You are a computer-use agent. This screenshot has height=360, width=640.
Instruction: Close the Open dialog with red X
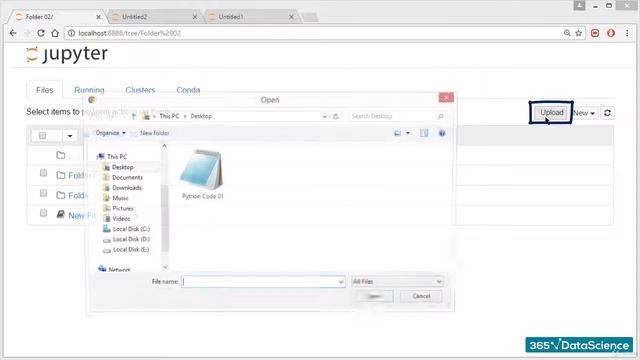point(446,98)
